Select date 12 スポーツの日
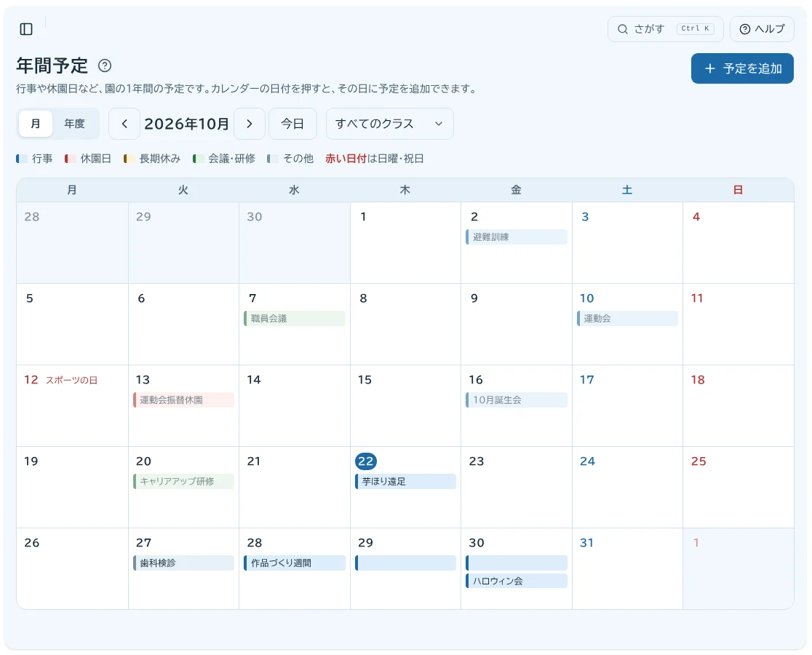The image size is (812, 655). click(x=72, y=405)
